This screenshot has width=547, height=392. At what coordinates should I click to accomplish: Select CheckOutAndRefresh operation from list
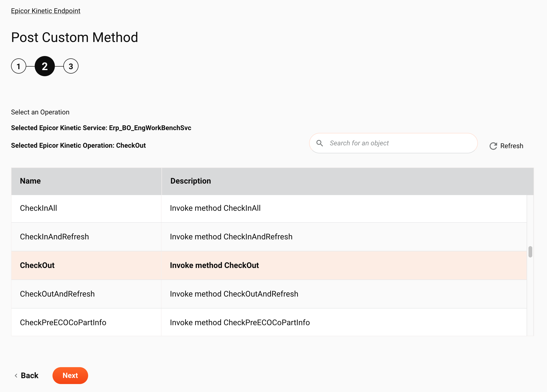coord(57,294)
